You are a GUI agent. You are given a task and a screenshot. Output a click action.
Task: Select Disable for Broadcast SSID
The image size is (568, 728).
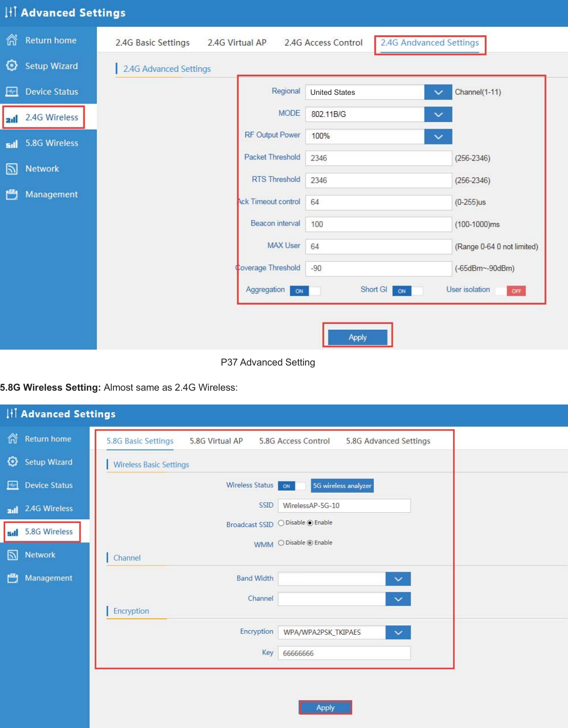(281, 523)
